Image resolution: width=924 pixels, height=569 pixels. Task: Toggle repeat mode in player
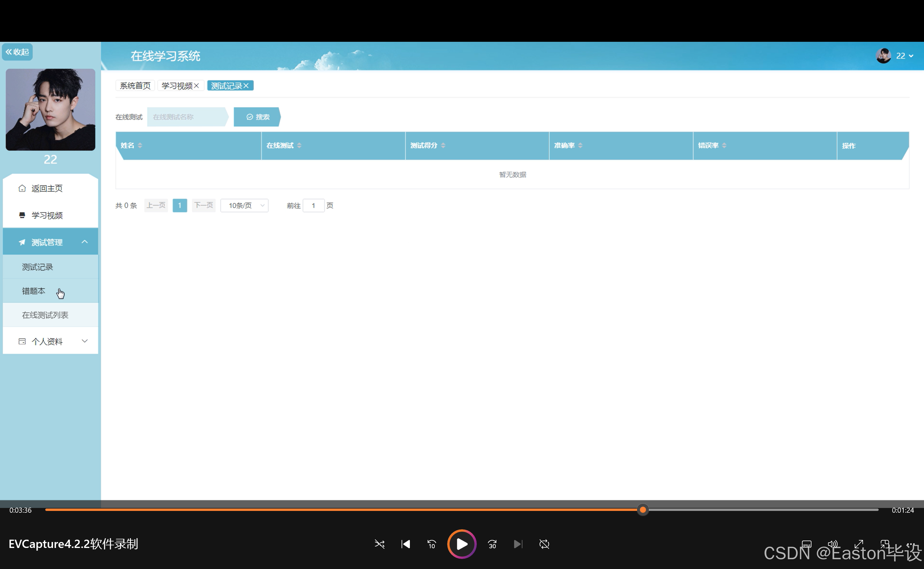click(544, 544)
